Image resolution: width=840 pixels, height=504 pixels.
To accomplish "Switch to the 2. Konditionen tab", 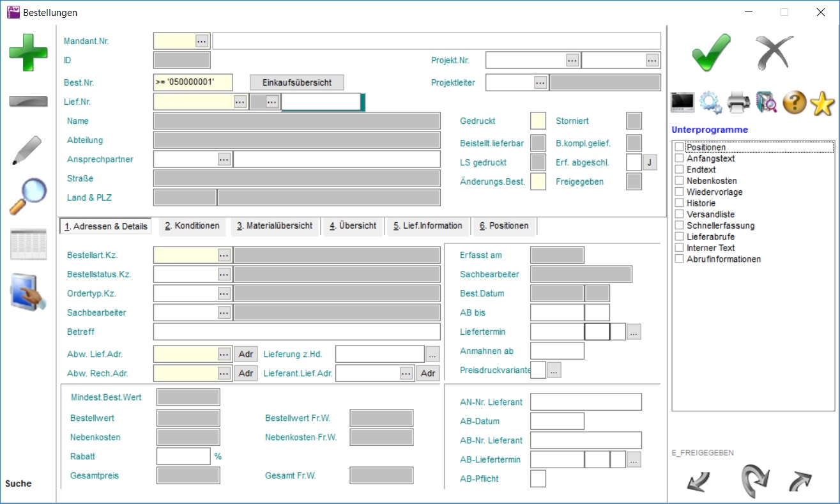I will click(x=192, y=226).
